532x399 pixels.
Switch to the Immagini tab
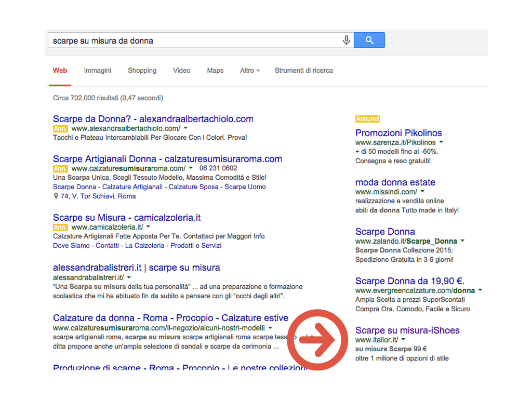pos(97,71)
